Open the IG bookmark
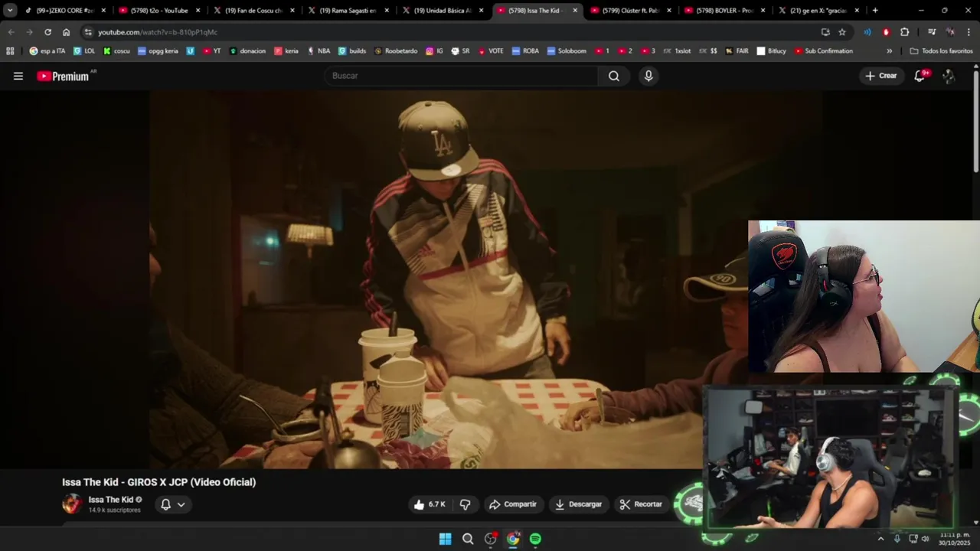 click(x=434, y=51)
